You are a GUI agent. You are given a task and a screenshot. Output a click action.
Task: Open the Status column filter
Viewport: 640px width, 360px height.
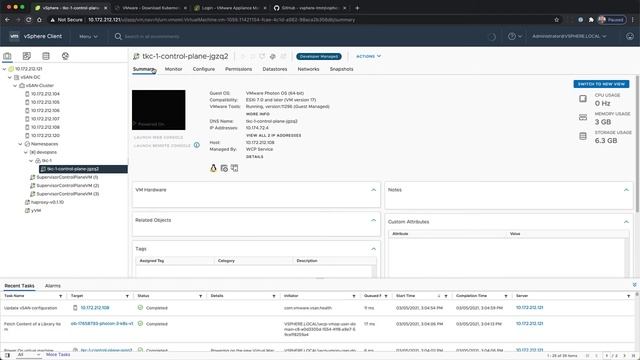(x=200, y=296)
